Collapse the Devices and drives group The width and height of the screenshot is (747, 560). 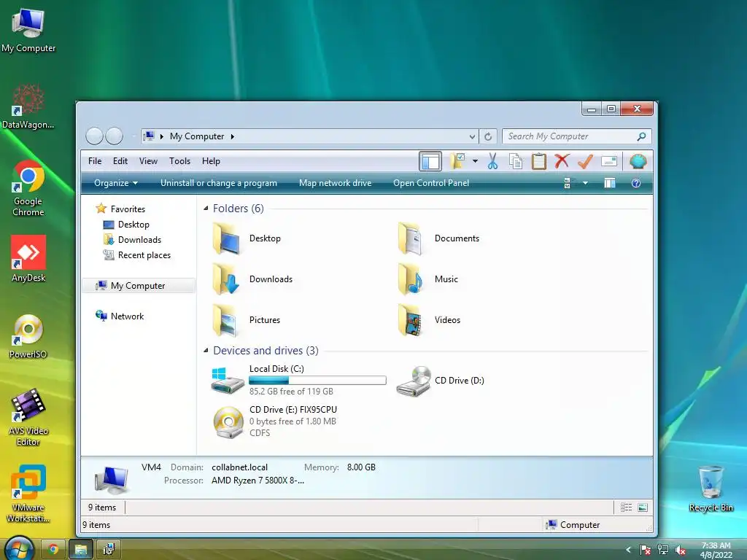point(206,351)
